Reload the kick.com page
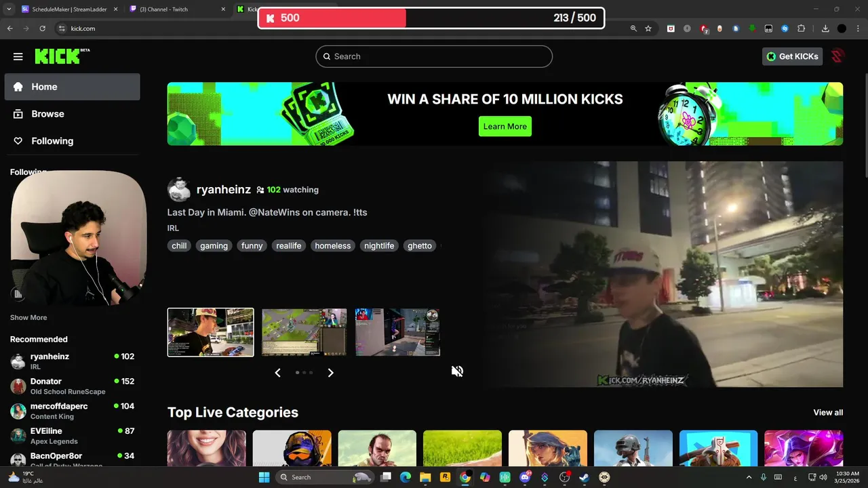The height and width of the screenshot is (488, 868). click(x=42, y=28)
